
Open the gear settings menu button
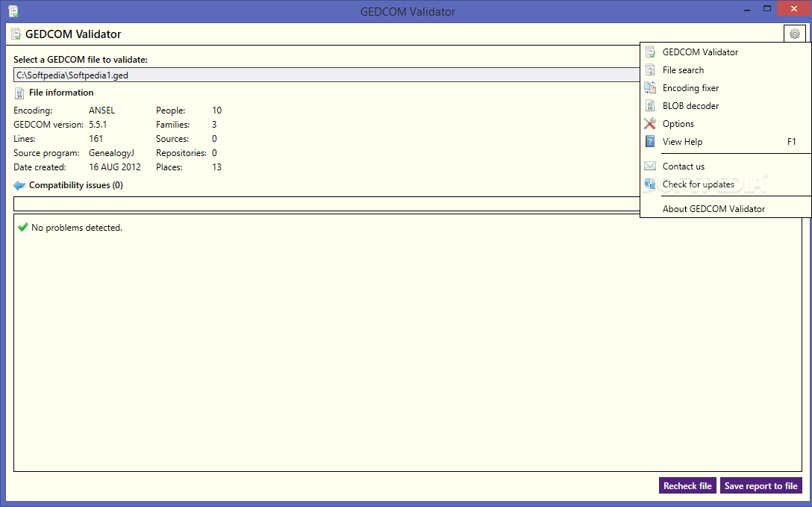[794, 34]
